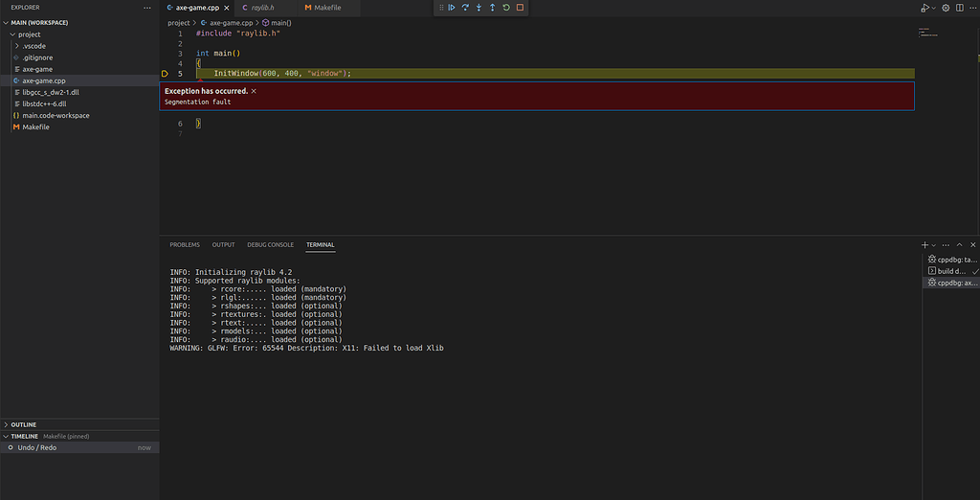This screenshot has height=500, width=980.
Task: Open editor More Actions ellipsis
Action: (x=973, y=8)
